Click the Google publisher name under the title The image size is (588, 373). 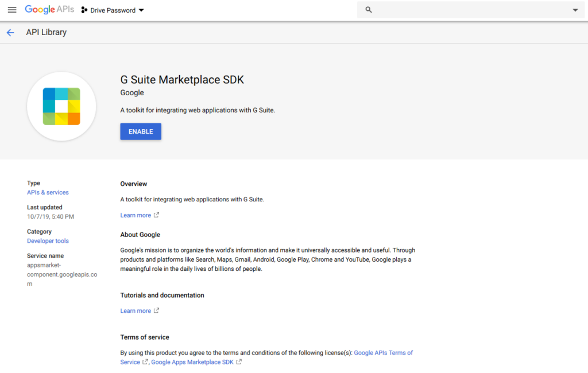(x=132, y=92)
